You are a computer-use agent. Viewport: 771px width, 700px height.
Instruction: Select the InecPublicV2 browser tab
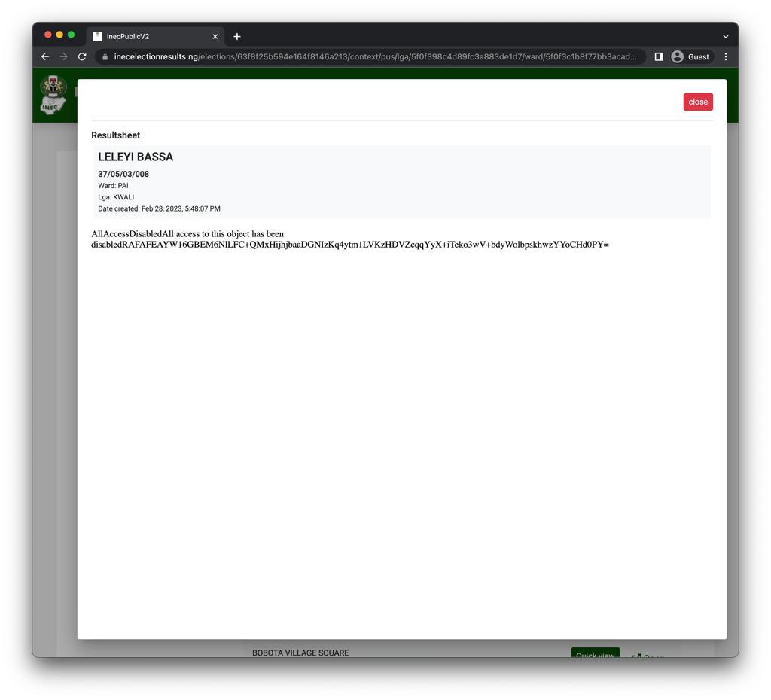tap(155, 36)
